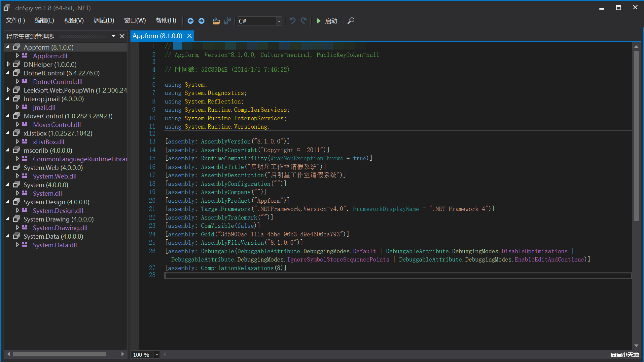Select jmail.dll in the tree
This screenshot has width=644, height=362.
point(44,107)
